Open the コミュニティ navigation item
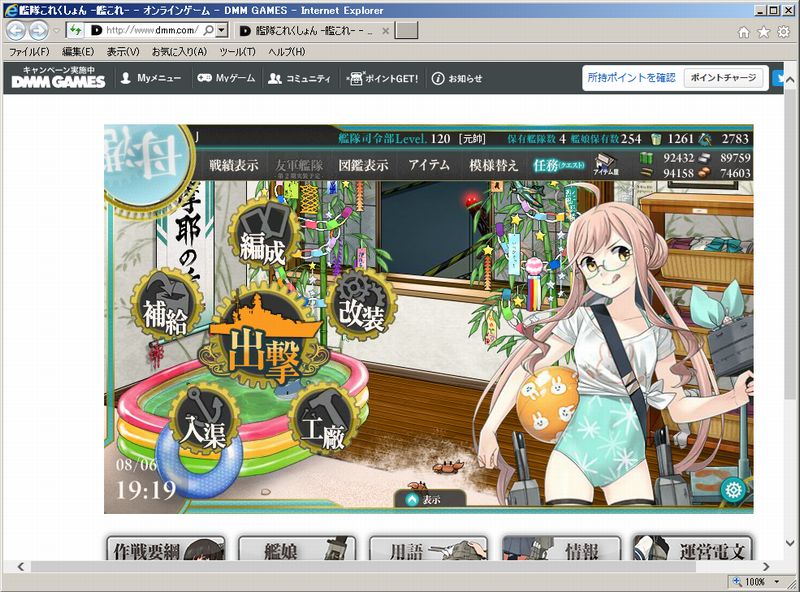Image resolution: width=800 pixels, height=592 pixels. click(x=299, y=78)
